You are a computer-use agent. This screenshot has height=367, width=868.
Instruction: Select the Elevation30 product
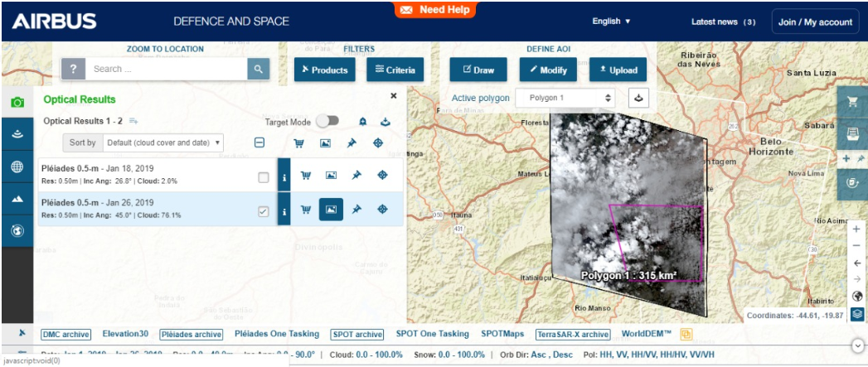125,334
